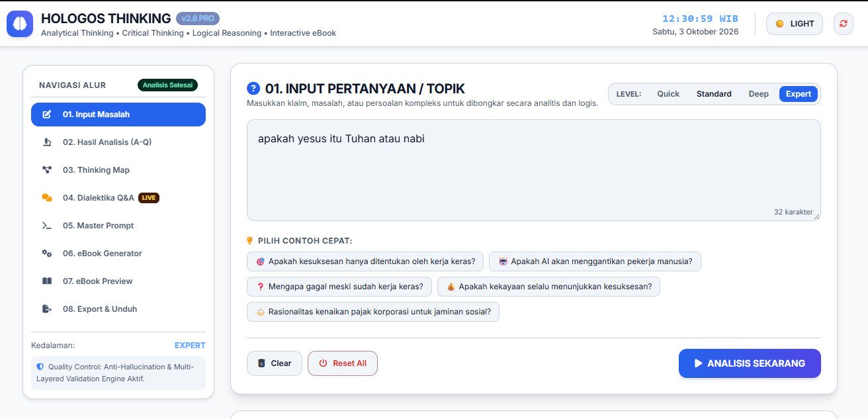Click the lightbulb icon beside Pilih Contoh Cepat

pos(250,241)
